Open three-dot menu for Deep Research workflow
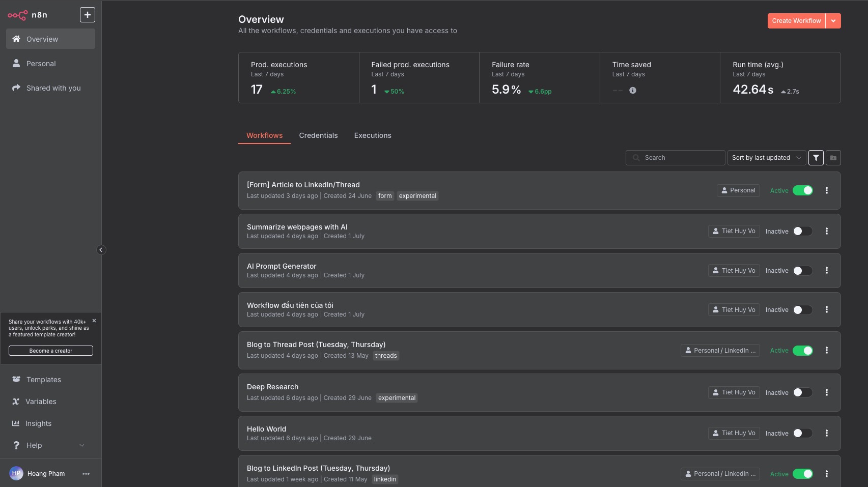The image size is (868, 487). pyautogui.click(x=826, y=392)
